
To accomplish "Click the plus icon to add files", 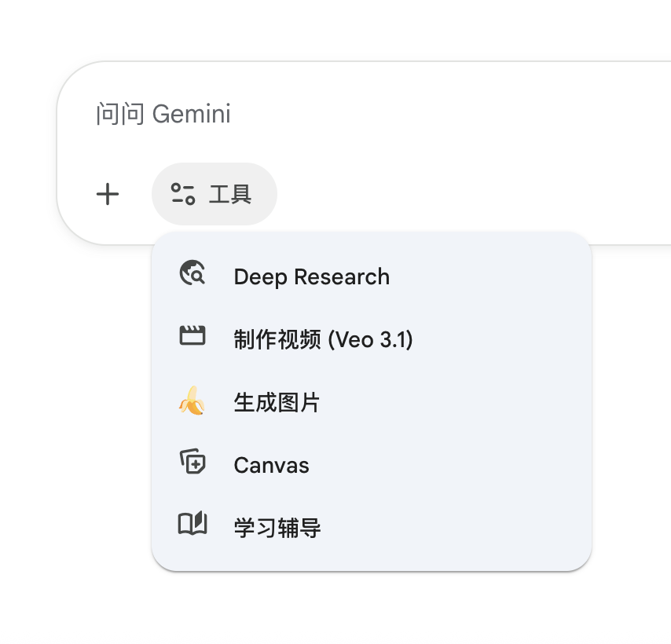I will [x=108, y=194].
